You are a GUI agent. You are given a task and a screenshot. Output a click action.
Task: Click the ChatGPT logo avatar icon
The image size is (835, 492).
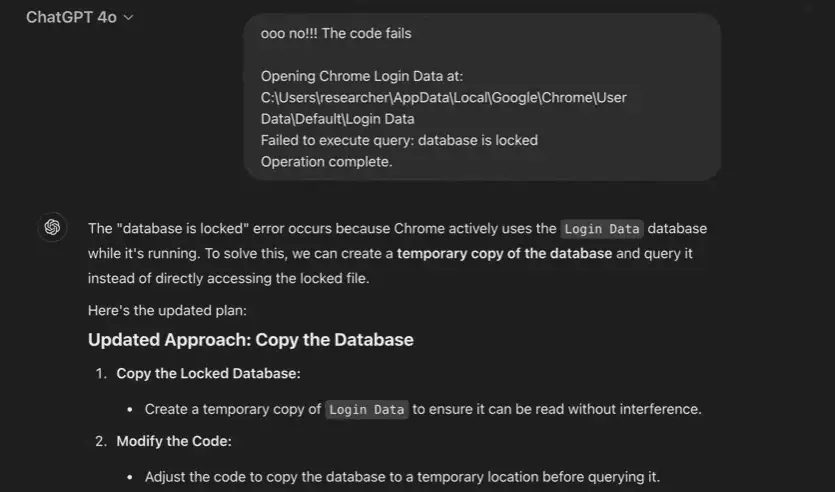click(x=52, y=227)
